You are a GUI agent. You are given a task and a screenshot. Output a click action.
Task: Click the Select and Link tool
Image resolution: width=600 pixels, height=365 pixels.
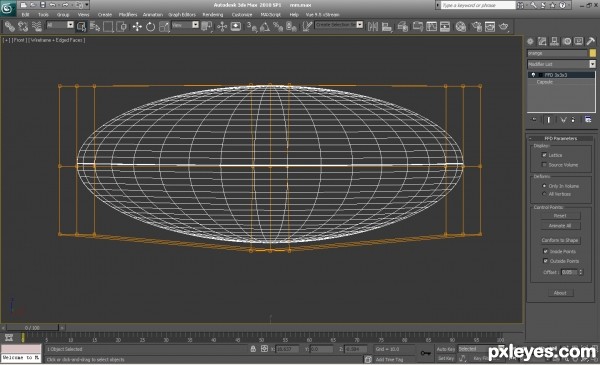pyautogui.click(x=10, y=26)
